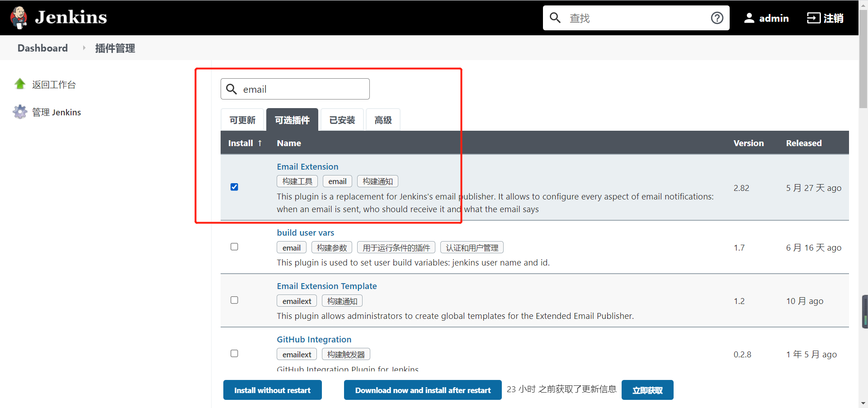The width and height of the screenshot is (868, 408).
Task: Click the scroll-down arrow on the vertical scrollbar
Action: 863,403
